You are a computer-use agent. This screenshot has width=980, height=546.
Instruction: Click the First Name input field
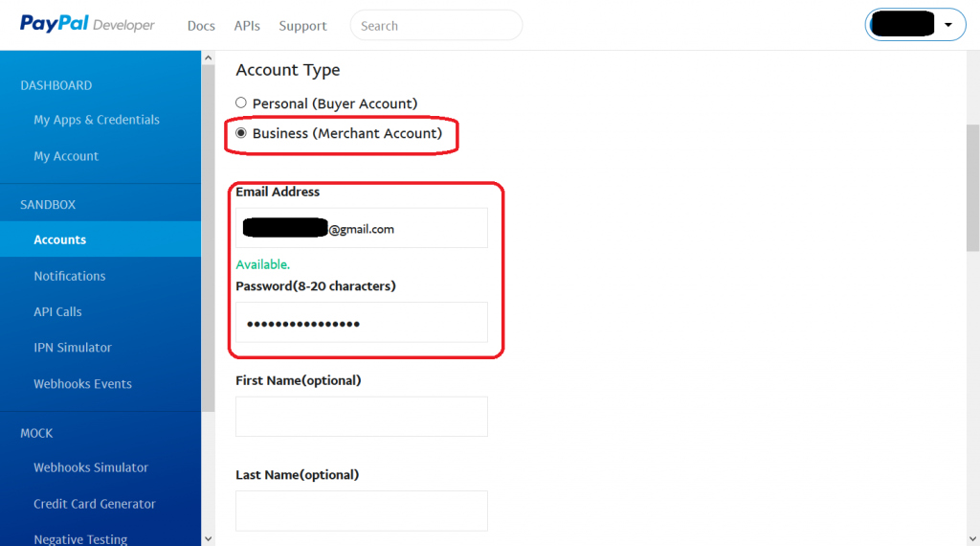(x=362, y=417)
